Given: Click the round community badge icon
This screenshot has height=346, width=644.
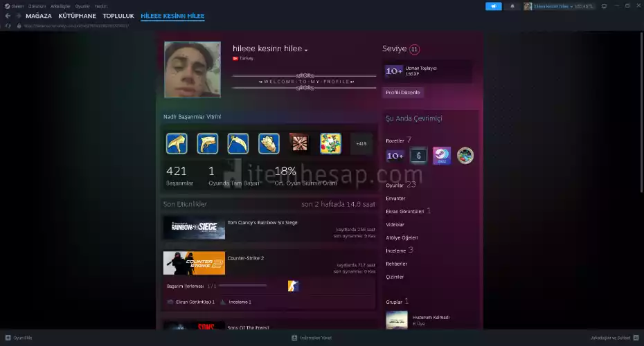Looking at the screenshot, I should tap(465, 156).
